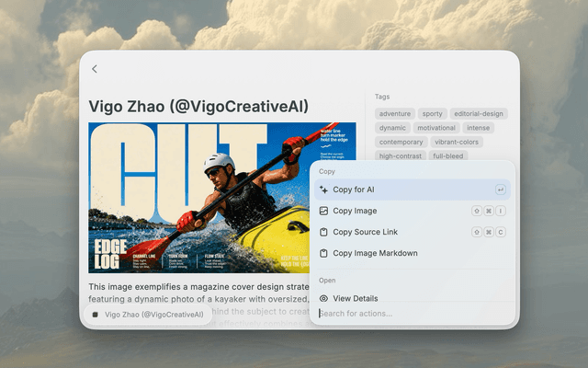Choose Copy Image from the actions

(x=413, y=211)
